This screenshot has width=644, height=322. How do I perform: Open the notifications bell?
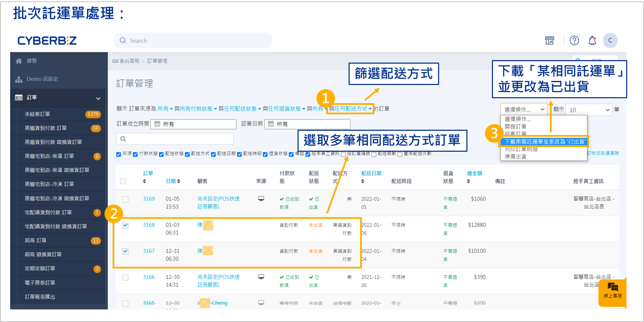(x=592, y=41)
